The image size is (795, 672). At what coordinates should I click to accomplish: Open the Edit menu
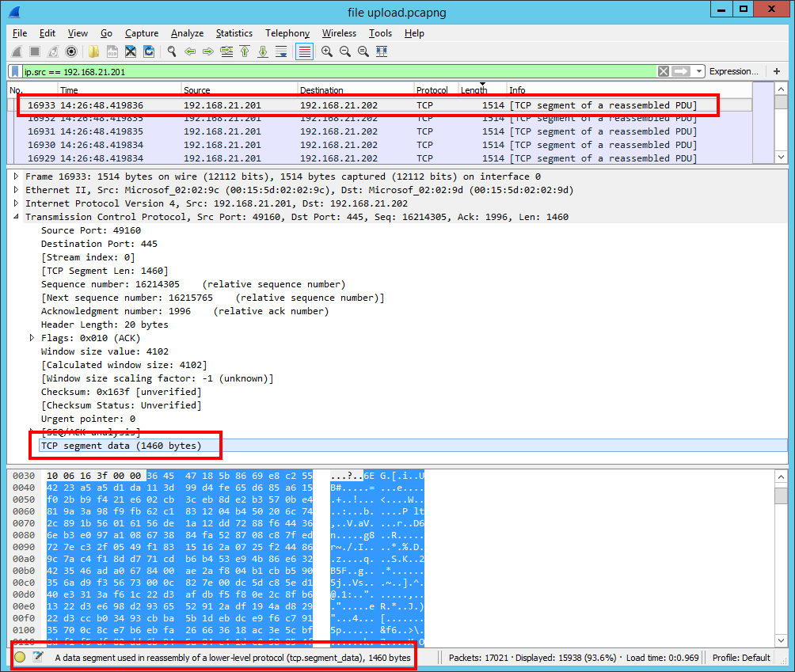coord(48,33)
